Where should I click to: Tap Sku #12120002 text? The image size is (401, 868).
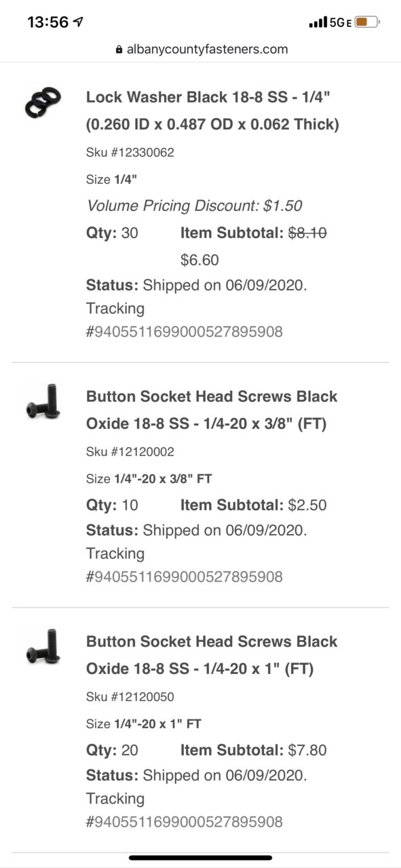click(x=130, y=452)
